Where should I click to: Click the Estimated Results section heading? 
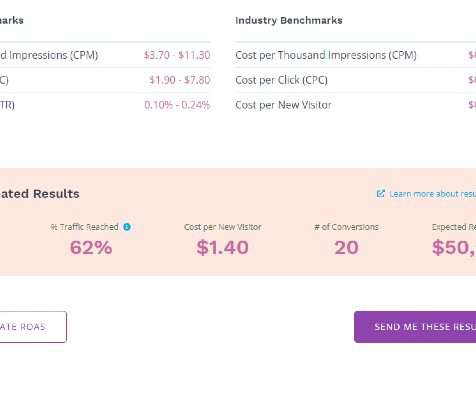tap(40, 194)
